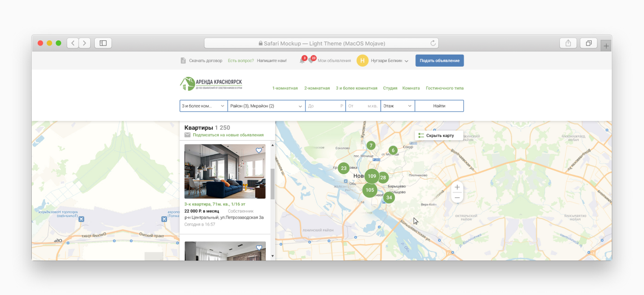Open the 3 и более ком... room dropdown
Image resolution: width=644 pixels, height=295 pixels.
204,106
